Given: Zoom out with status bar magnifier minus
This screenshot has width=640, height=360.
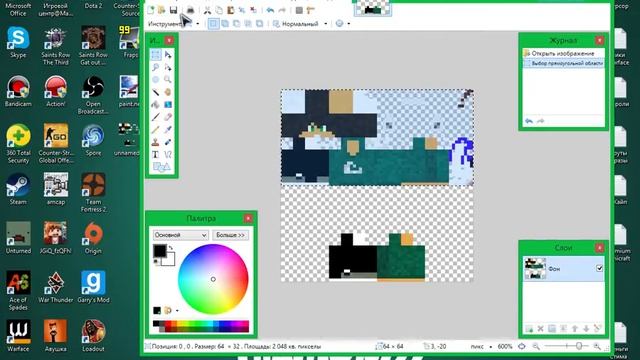Looking at the screenshot, I should (x=536, y=347).
